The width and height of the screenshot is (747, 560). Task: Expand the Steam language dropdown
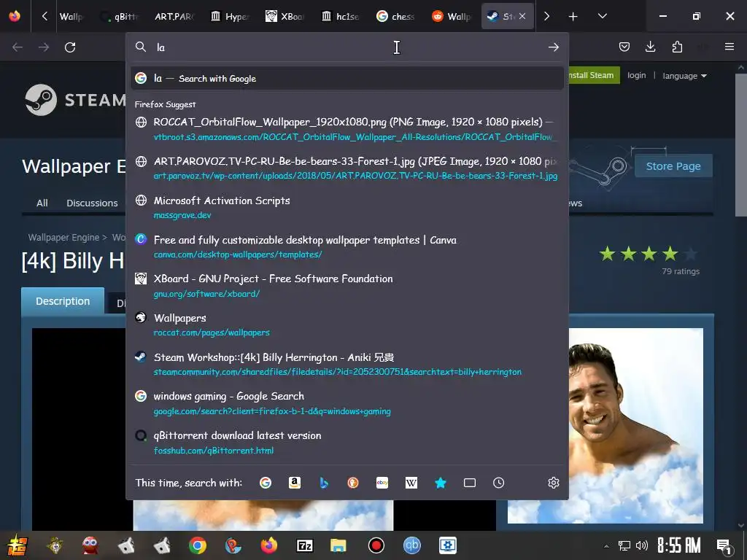[684, 76]
